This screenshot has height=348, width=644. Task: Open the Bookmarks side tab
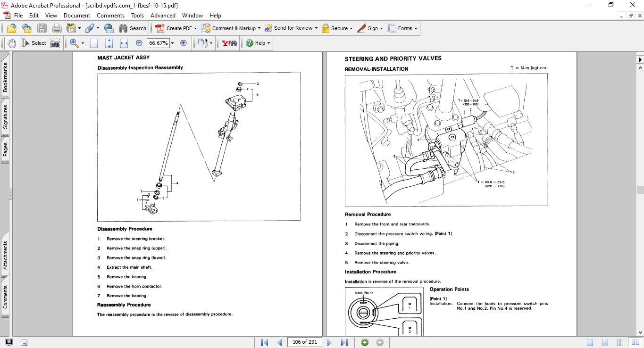6,77
